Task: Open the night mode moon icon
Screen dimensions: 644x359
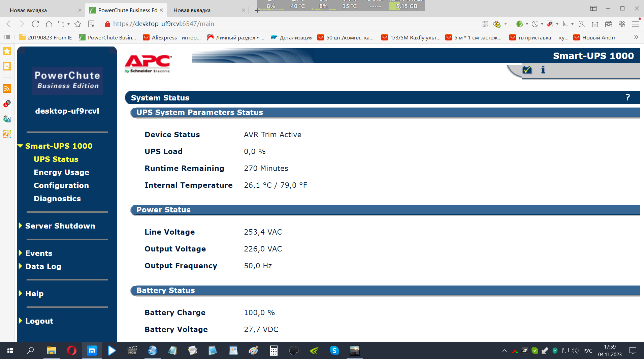Action: click(535, 24)
